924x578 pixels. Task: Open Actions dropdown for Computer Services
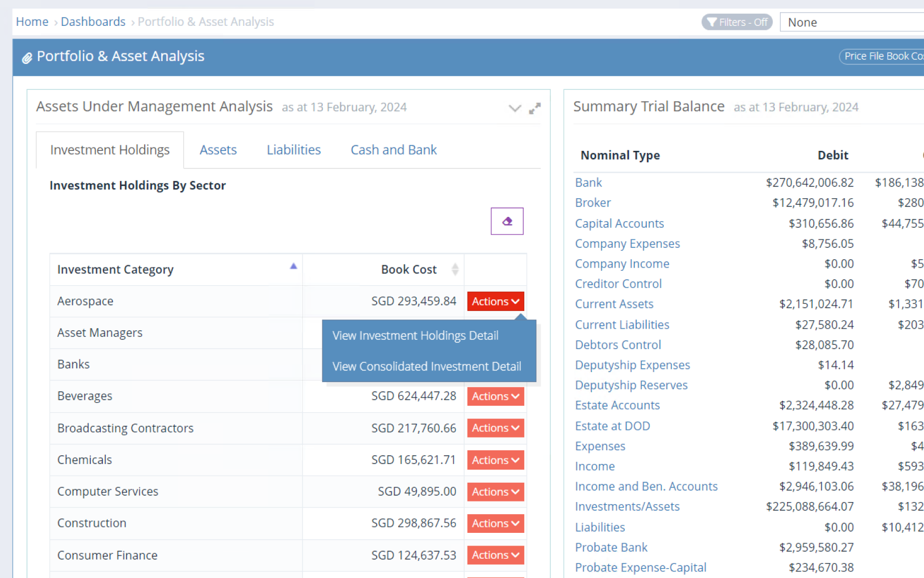495,492
